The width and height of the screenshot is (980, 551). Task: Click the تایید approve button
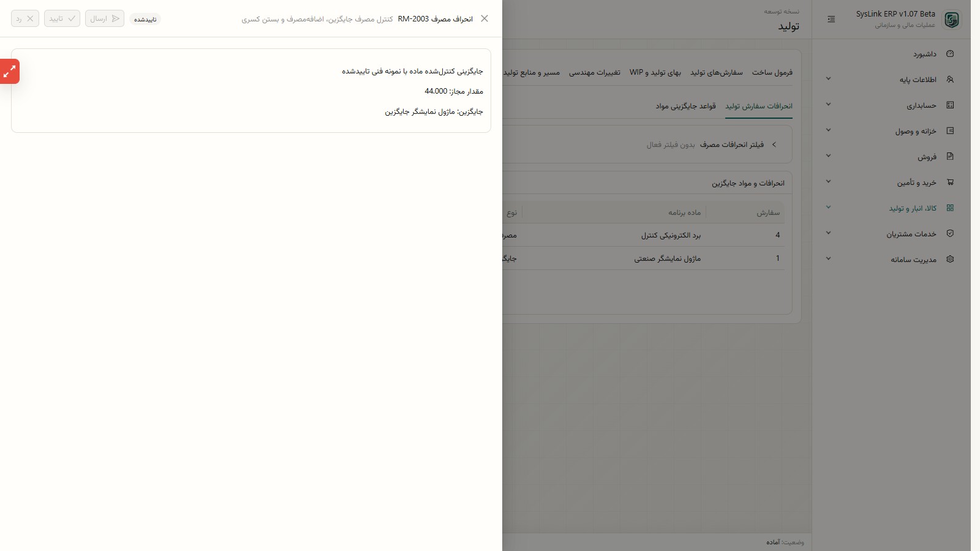[62, 18]
